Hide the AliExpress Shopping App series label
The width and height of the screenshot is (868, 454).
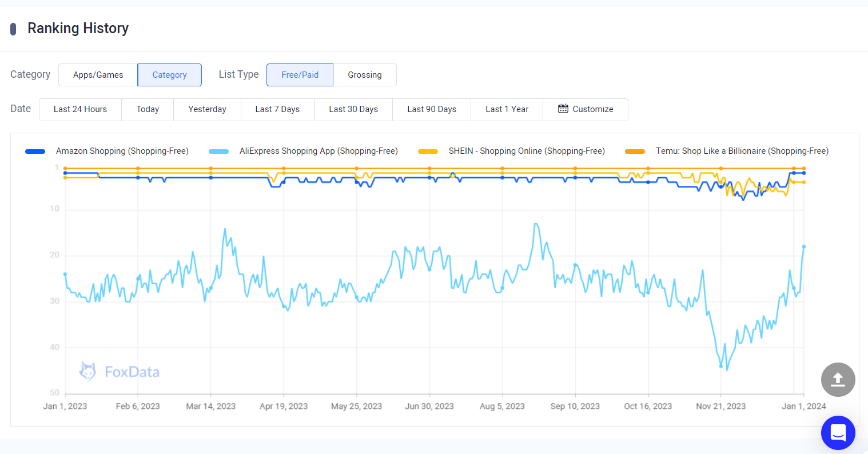point(318,151)
